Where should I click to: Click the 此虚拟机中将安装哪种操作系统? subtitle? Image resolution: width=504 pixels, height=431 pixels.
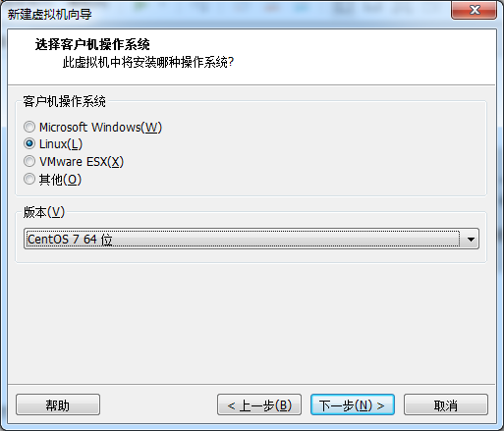click(x=148, y=62)
